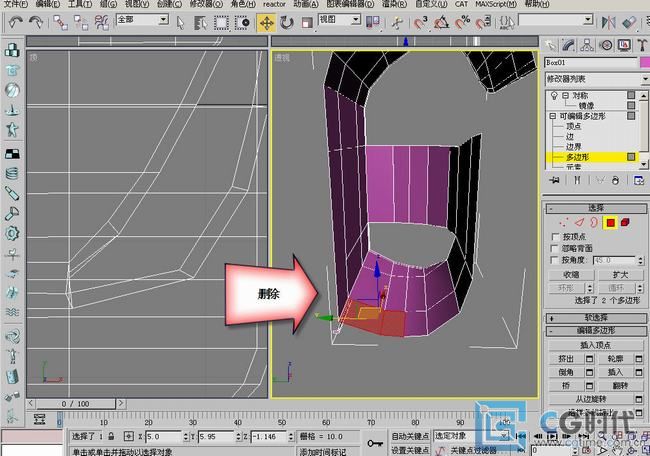Click the 自动关键点 button

[410, 436]
